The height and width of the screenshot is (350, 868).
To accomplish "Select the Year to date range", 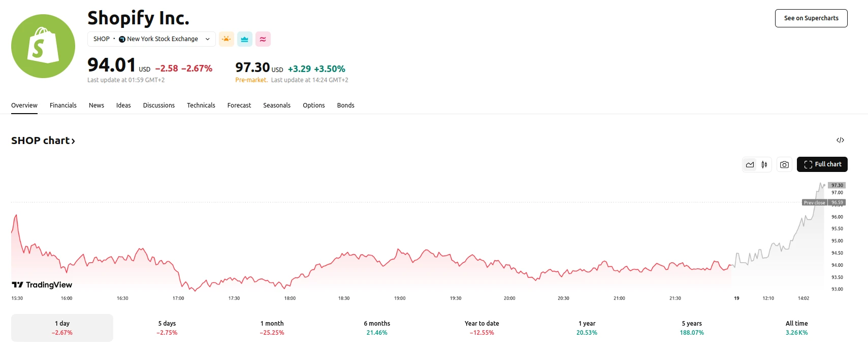I will (482, 328).
